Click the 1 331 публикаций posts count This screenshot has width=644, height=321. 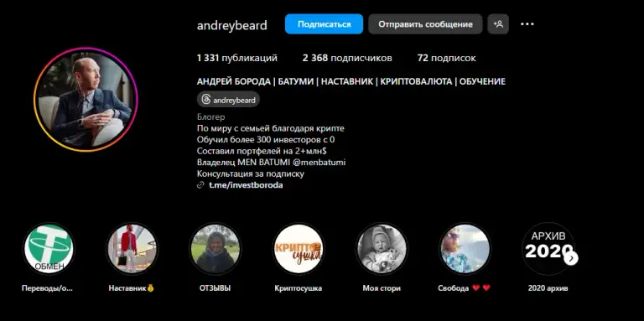[x=237, y=59]
